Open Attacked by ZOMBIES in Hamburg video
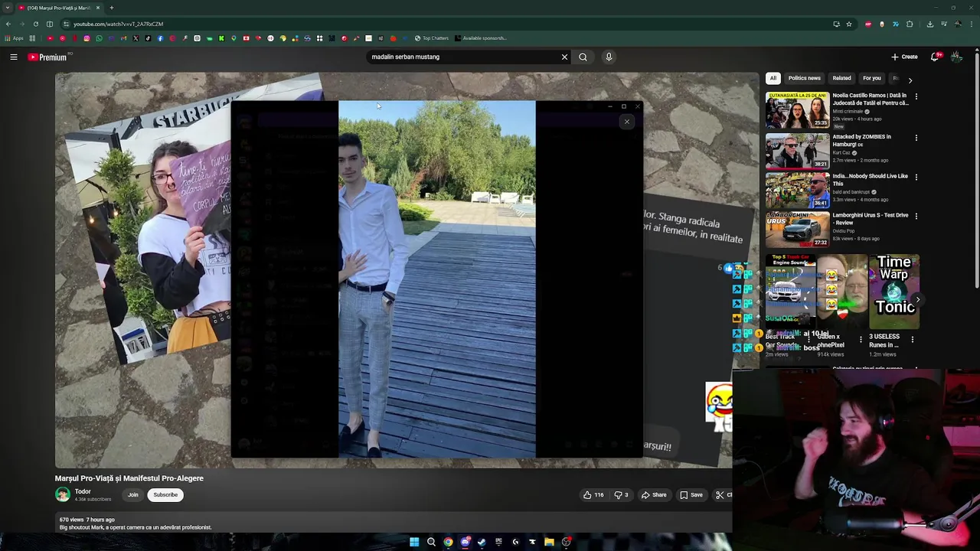Image resolution: width=980 pixels, height=551 pixels. [x=797, y=151]
